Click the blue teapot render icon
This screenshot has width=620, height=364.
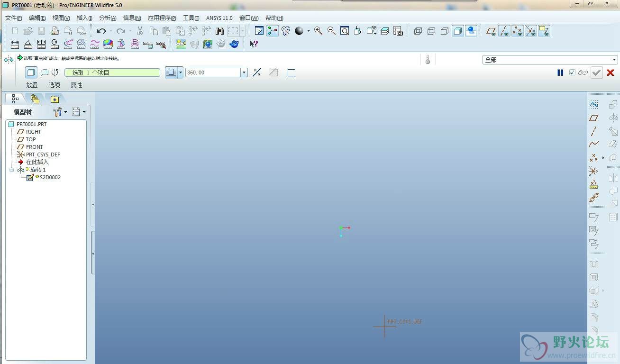point(234,45)
